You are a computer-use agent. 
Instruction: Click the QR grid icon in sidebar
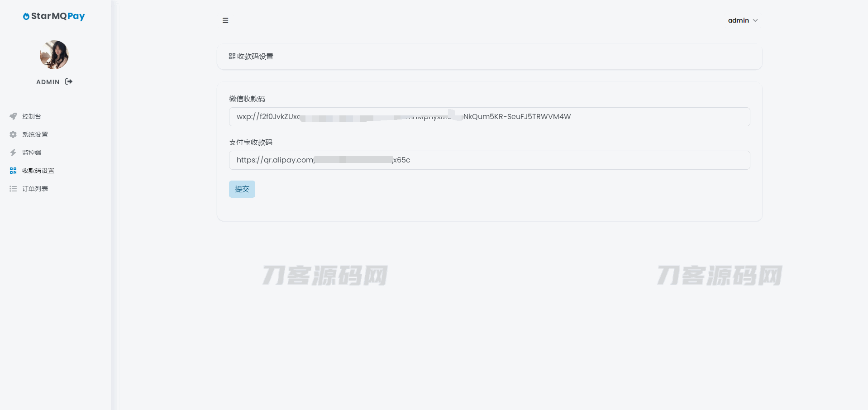tap(13, 171)
